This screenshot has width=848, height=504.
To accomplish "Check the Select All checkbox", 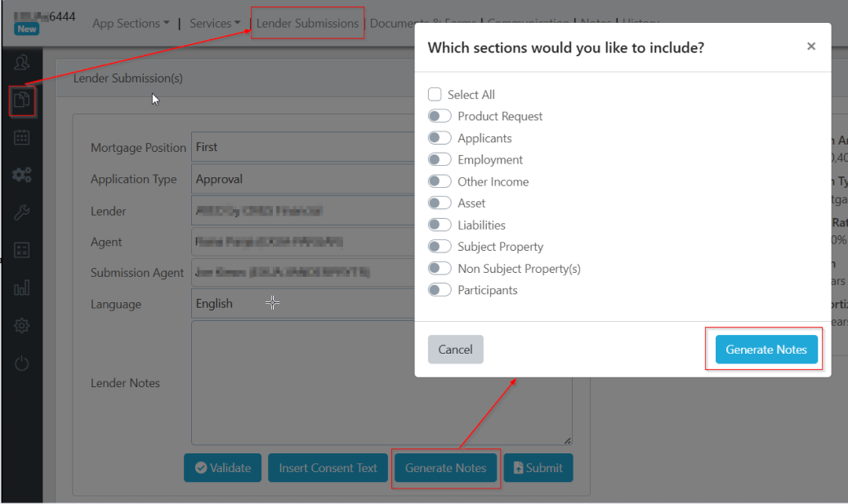I will pos(435,95).
